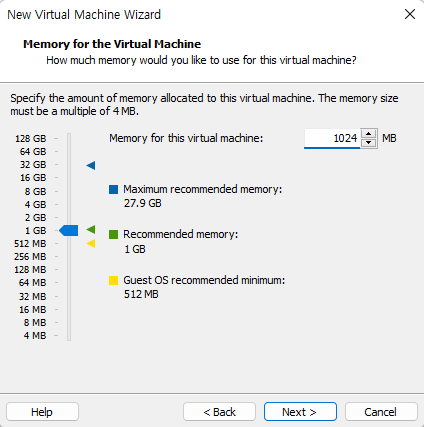This screenshot has height=427, width=424.
Task: Click the blue Maximum recommended memory legend square
Action: [114, 189]
